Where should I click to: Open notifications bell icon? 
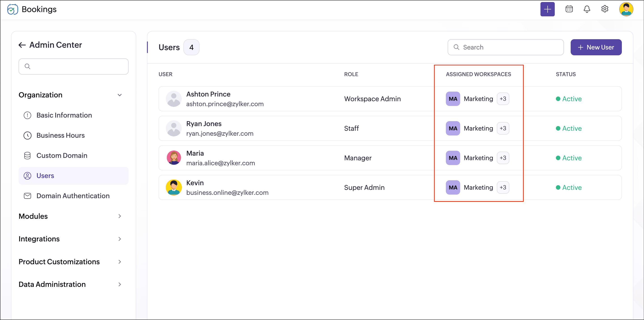click(x=587, y=9)
